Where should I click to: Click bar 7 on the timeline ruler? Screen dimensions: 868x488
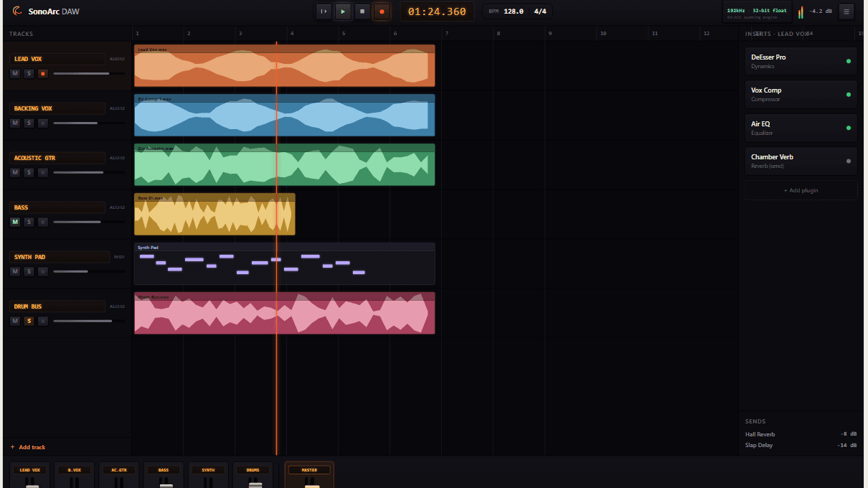447,34
